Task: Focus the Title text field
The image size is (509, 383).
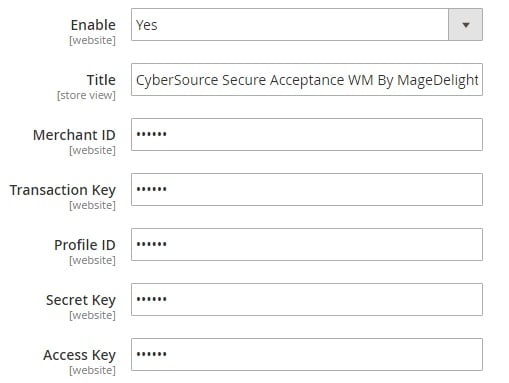Action: (307, 80)
